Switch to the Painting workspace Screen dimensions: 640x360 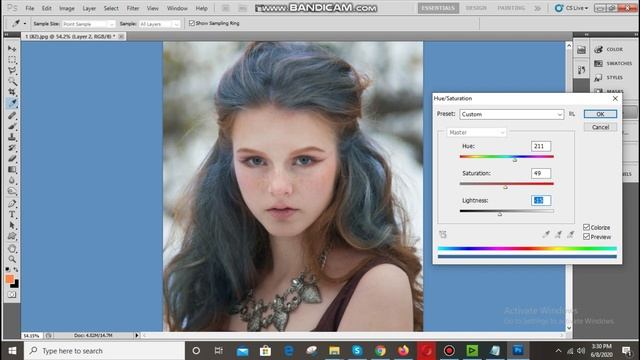(511, 8)
